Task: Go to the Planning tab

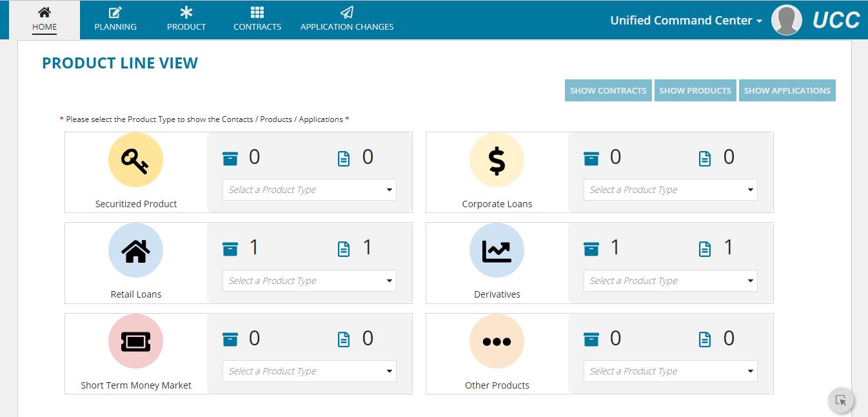Action: [x=115, y=19]
